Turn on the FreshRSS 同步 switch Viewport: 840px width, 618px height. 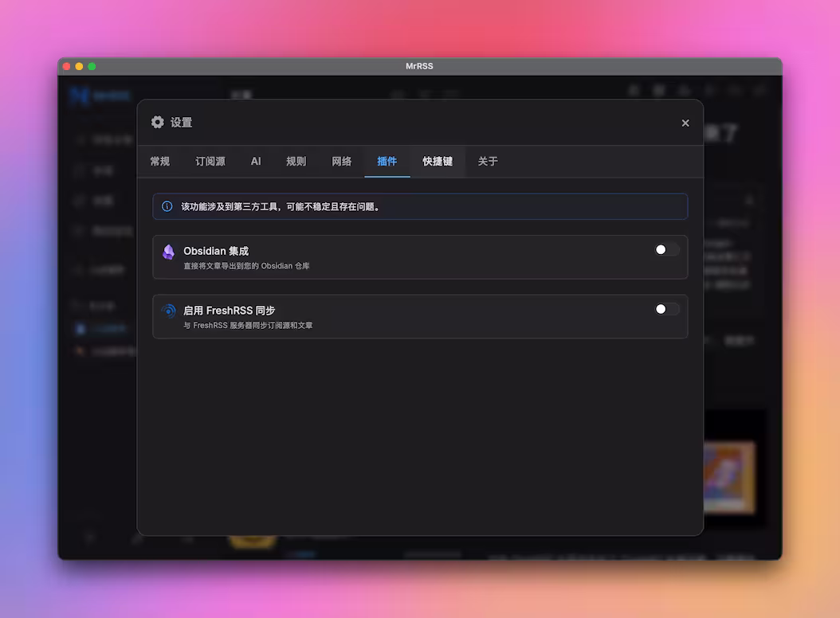(x=665, y=309)
